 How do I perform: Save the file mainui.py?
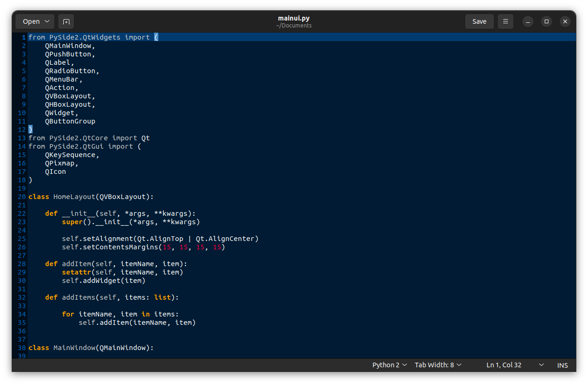479,21
